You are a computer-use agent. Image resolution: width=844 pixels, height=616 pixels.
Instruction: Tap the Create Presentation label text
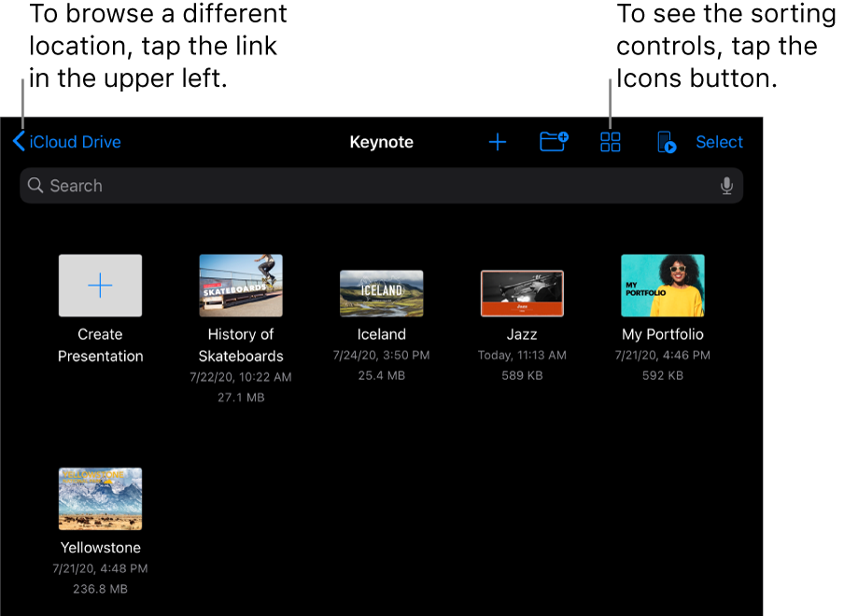101,345
